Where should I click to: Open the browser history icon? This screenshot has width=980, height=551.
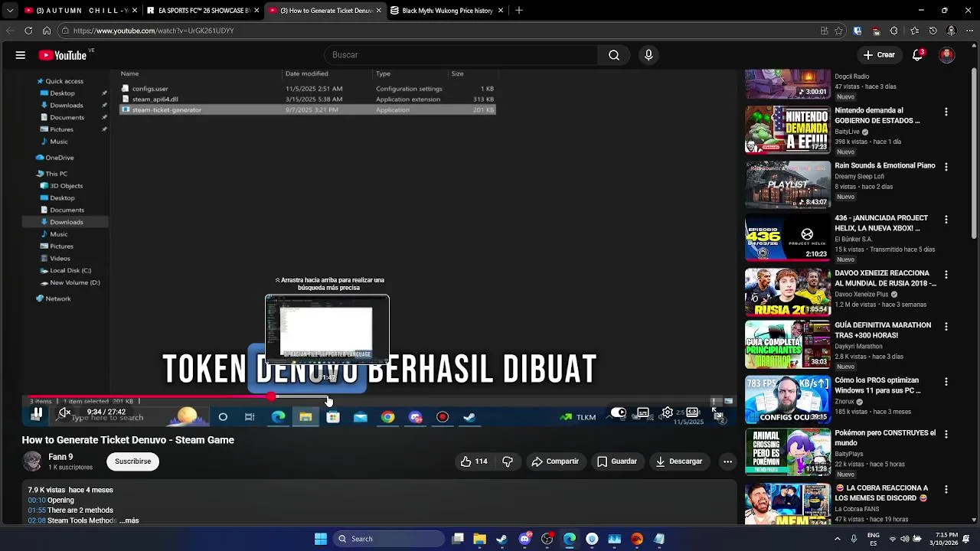click(933, 31)
